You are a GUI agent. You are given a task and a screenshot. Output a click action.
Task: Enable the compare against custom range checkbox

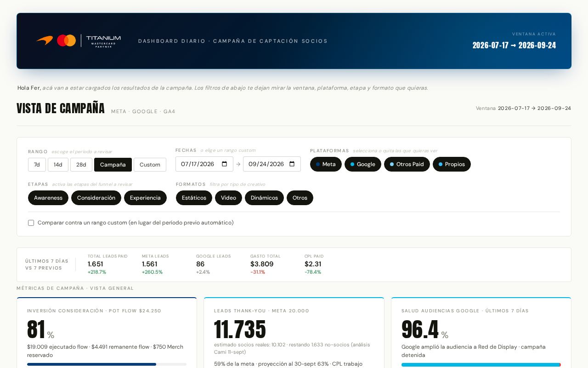(x=31, y=223)
